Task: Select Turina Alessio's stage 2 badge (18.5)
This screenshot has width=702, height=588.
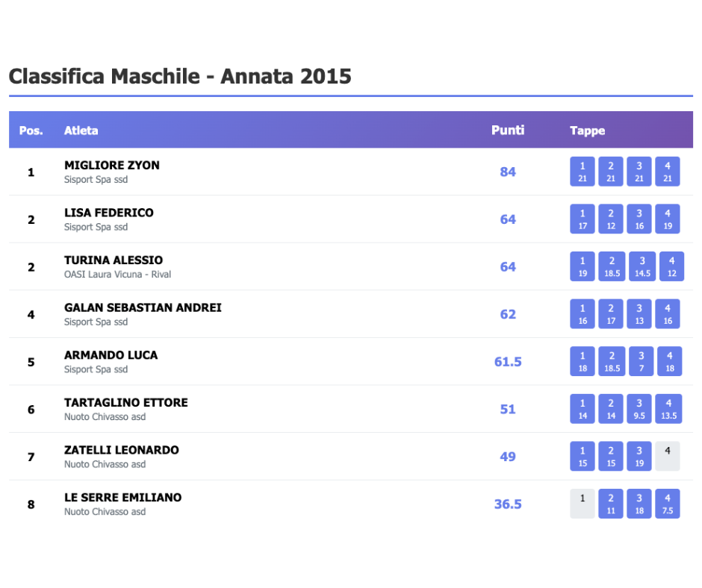Action: [x=612, y=266]
